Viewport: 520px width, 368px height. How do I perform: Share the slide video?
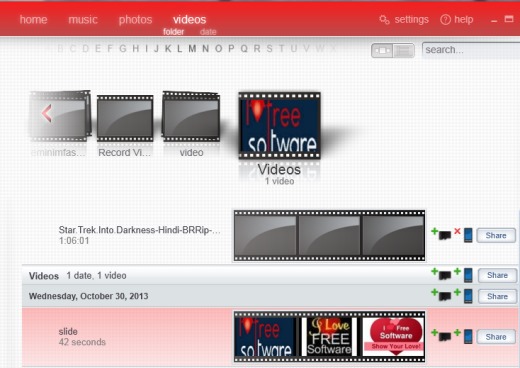pos(496,337)
